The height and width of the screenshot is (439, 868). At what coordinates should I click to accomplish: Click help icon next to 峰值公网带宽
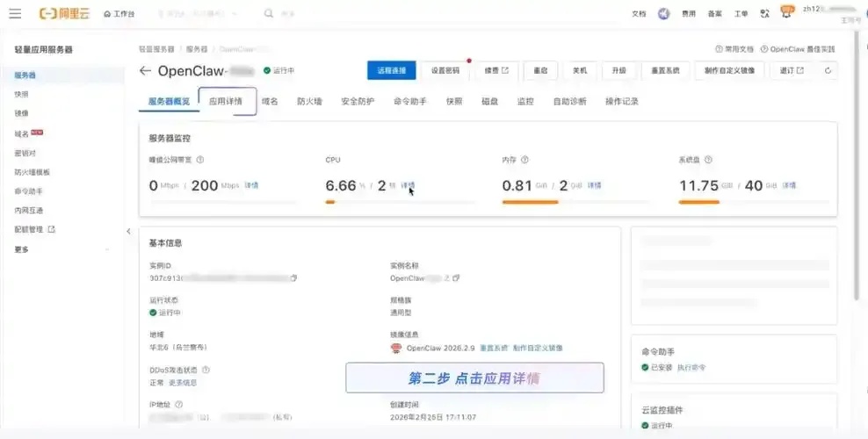[x=199, y=159]
